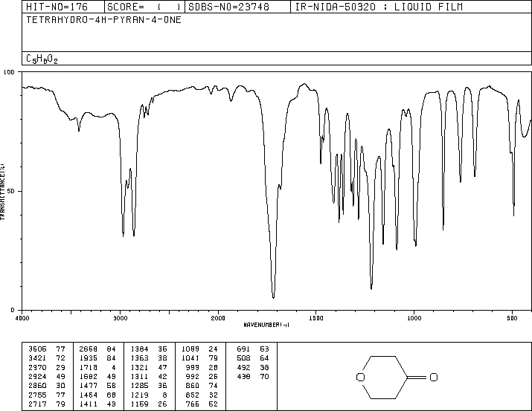532x411 pixels.
Task: Select peak table entry 1169
Action: (x=149, y=404)
